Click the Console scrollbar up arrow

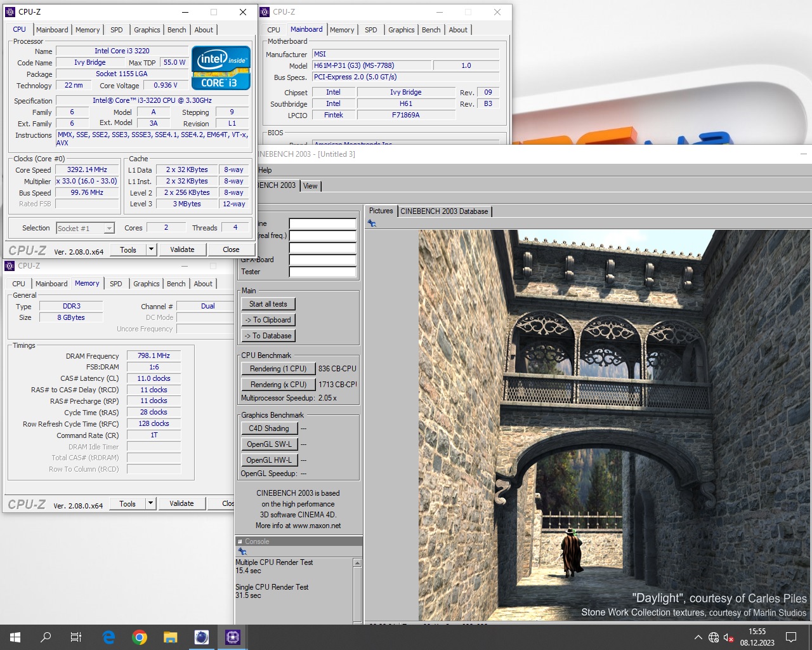click(x=357, y=563)
